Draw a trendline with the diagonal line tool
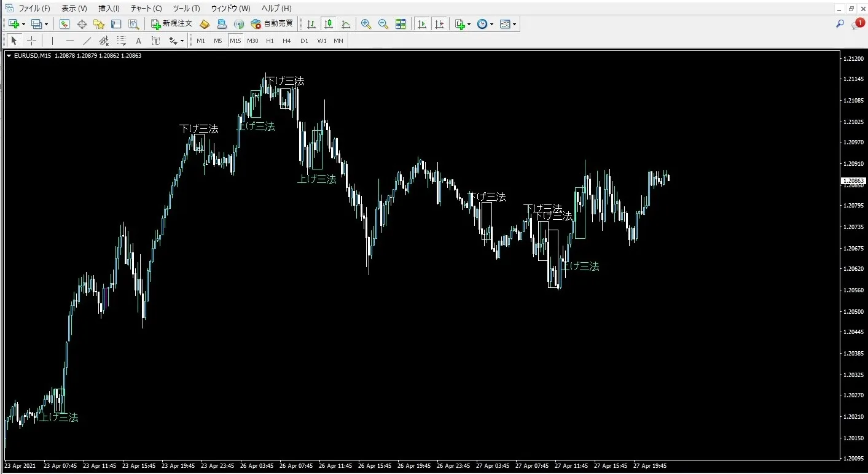This screenshot has height=474, width=868. pyautogui.click(x=87, y=41)
